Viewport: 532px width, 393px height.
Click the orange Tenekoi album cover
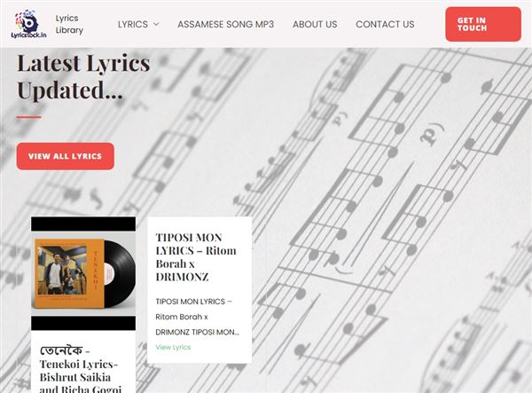70,273
